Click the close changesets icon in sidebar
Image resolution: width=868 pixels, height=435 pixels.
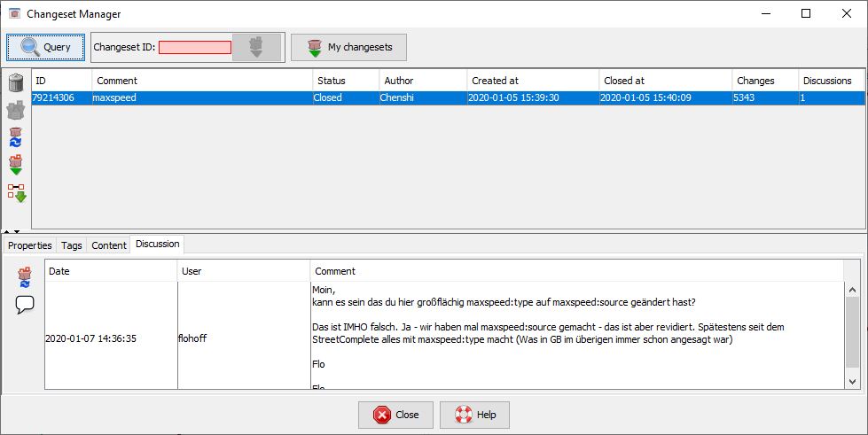16,111
